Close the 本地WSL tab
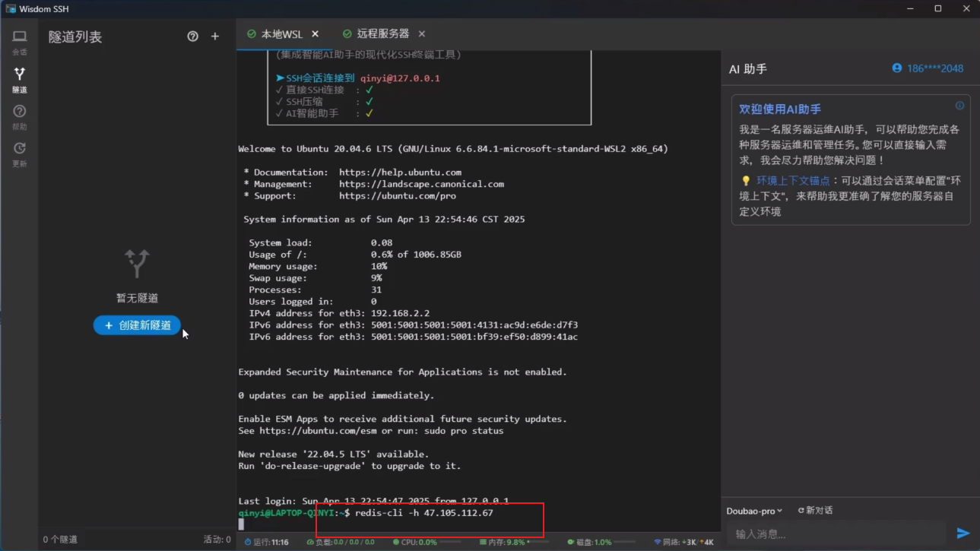This screenshot has width=980, height=551. tap(316, 34)
